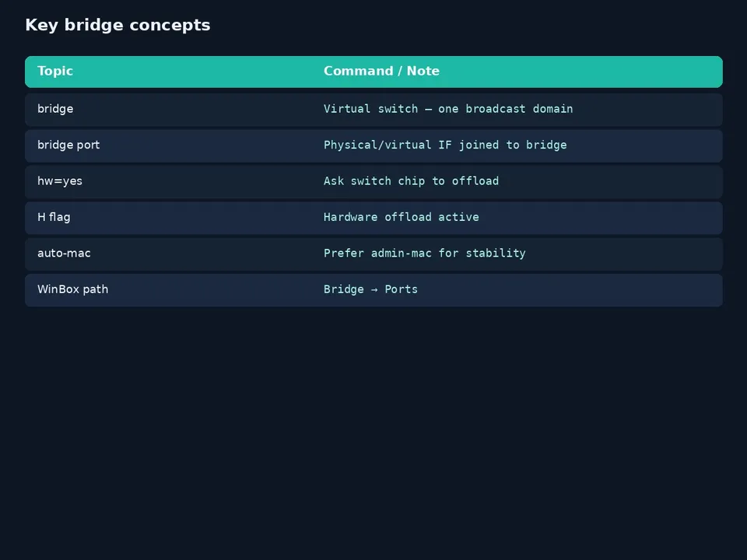Image resolution: width=747 pixels, height=560 pixels.
Task: Click the 'Key bridge concepts' heading
Action: tap(117, 25)
